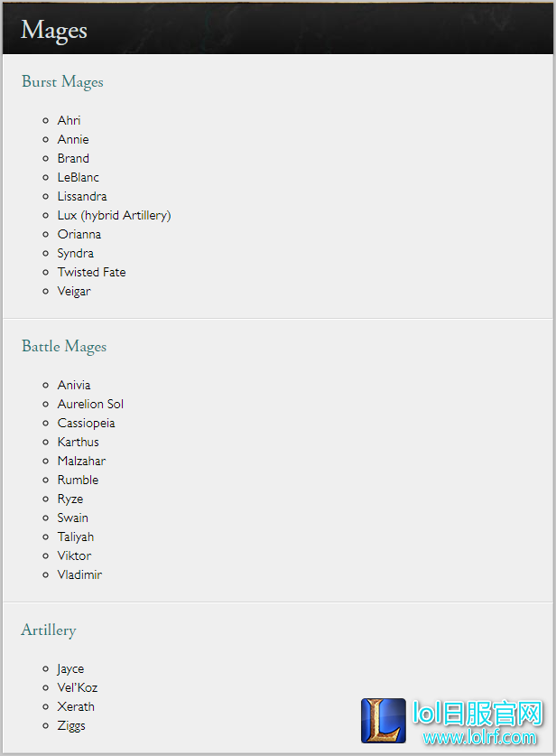Select Malzahar from the list
The height and width of the screenshot is (756, 556).
coord(81,461)
